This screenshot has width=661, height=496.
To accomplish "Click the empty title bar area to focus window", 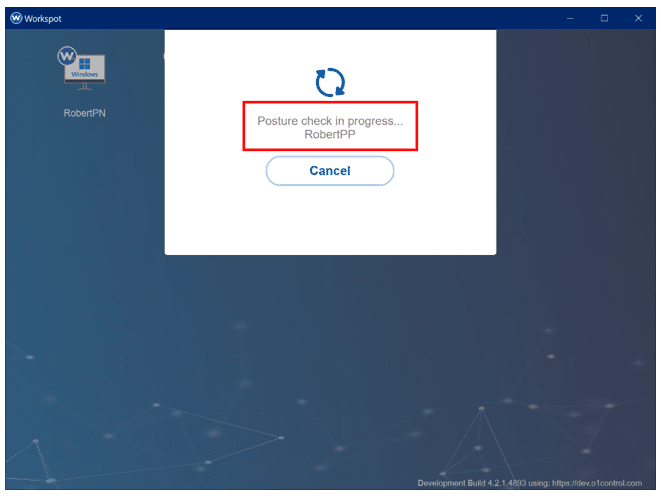I will click(x=300, y=18).
